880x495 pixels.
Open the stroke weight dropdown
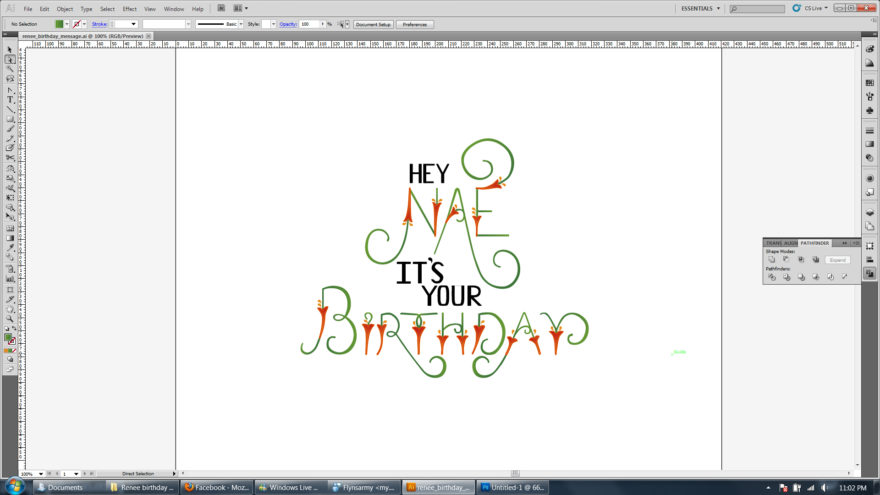pyautogui.click(x=133, y=24)
